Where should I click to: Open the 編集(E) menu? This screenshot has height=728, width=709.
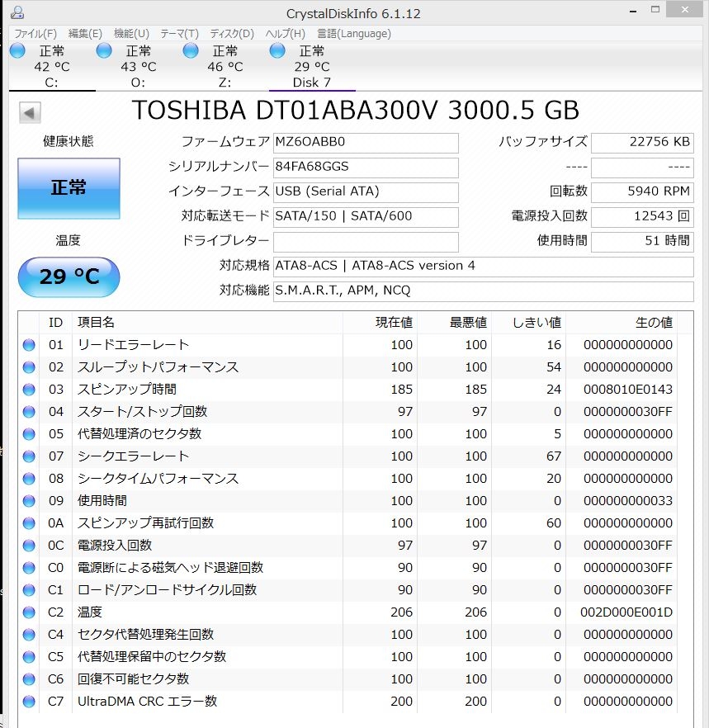(85, 33)
